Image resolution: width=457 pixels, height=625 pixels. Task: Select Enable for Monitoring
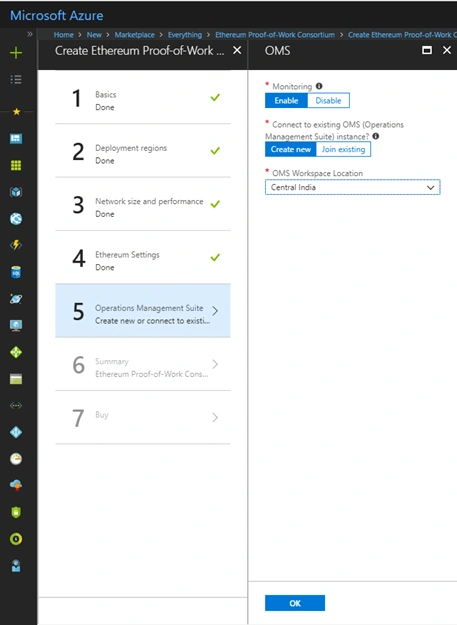[286, 100]
